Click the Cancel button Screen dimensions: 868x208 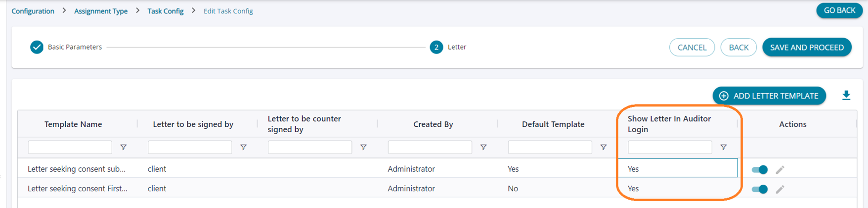[x=692, y=48]
